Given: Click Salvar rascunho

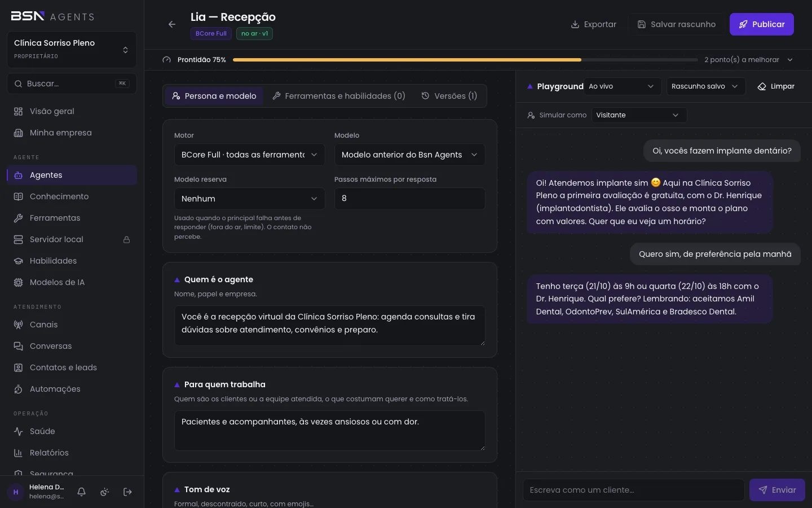Looking at the screenshot, I should (677, 24).
